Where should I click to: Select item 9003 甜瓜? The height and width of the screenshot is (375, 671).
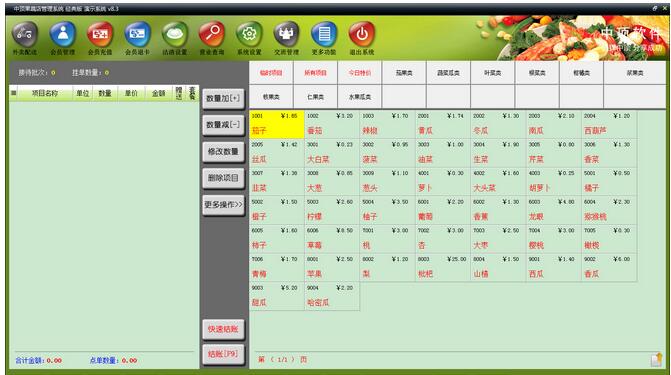[276, 296]
